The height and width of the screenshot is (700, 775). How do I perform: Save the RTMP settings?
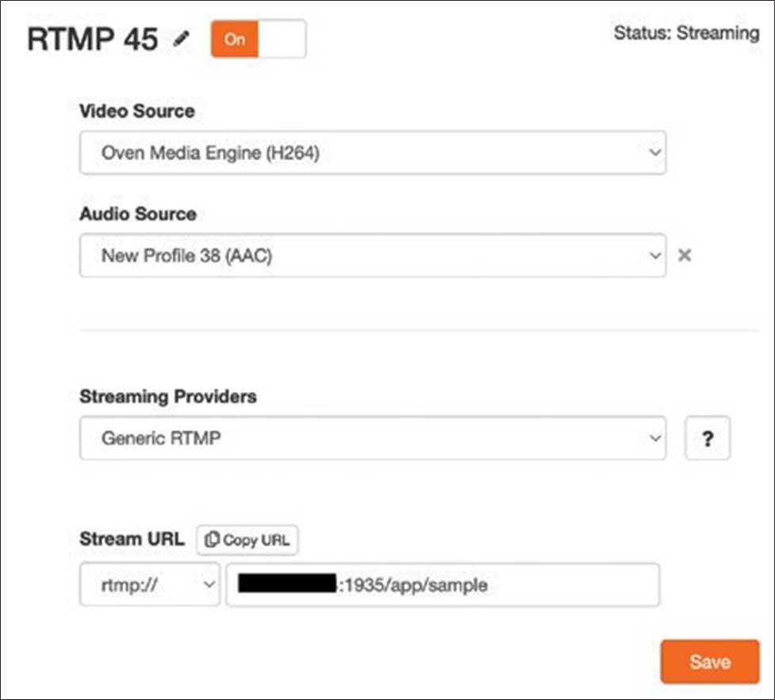709,662
